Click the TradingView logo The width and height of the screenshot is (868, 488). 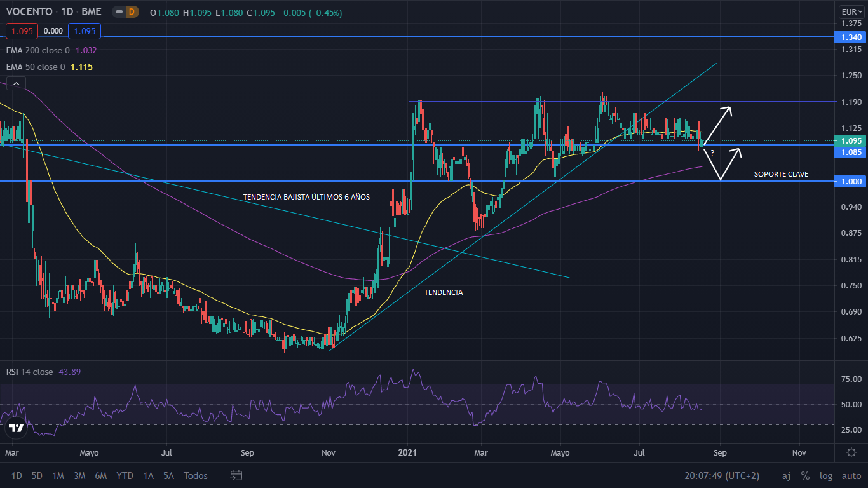click(x=17, y=428)
